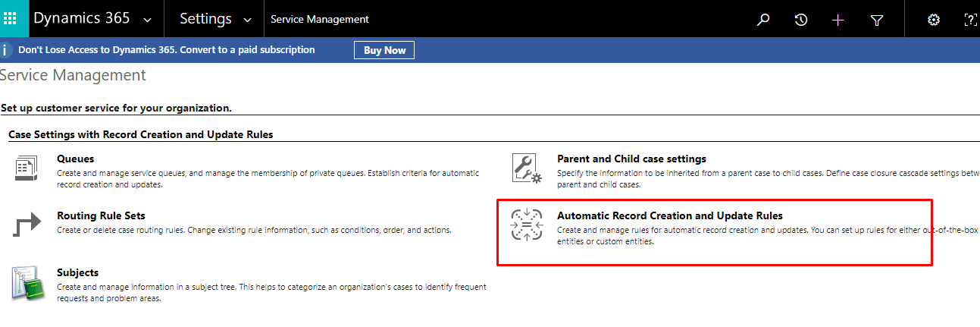Open the advanced find funnel icon

point(877,20)
